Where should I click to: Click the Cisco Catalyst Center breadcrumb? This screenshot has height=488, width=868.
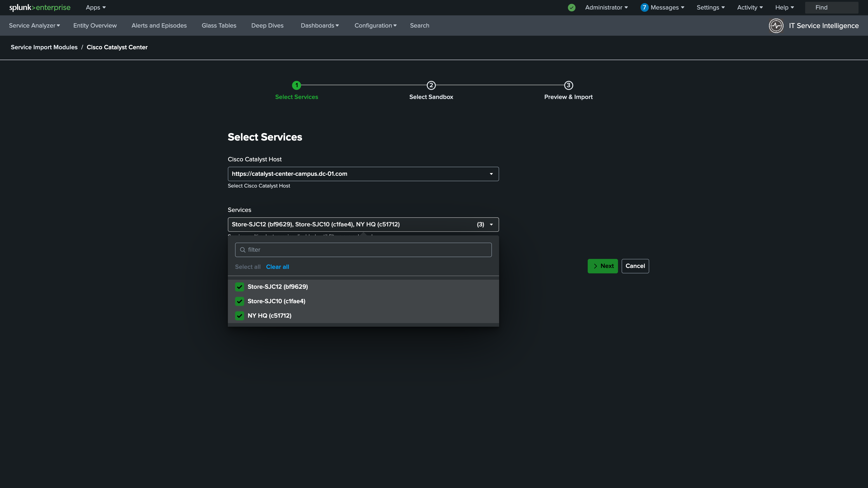(x=117, y=47)
